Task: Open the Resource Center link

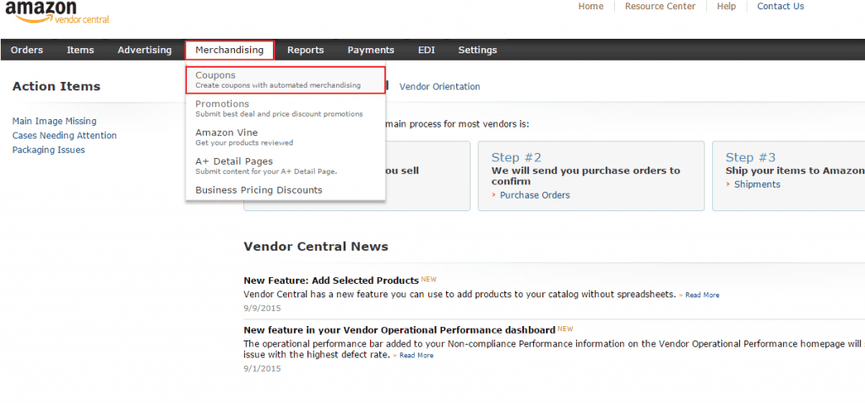Action: [660, 7]
